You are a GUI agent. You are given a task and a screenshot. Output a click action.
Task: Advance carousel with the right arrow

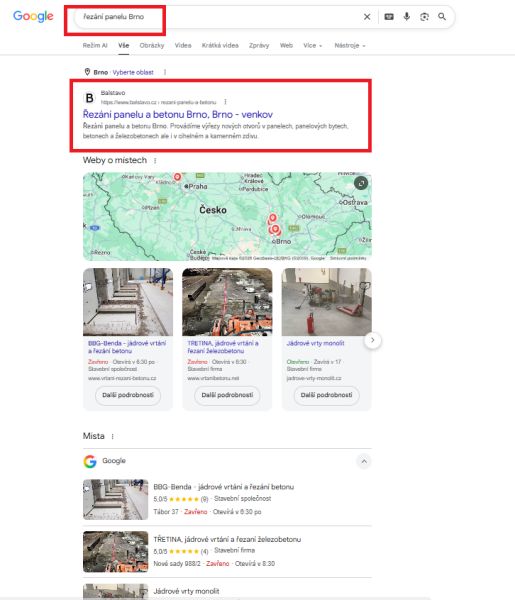(373, 340)
